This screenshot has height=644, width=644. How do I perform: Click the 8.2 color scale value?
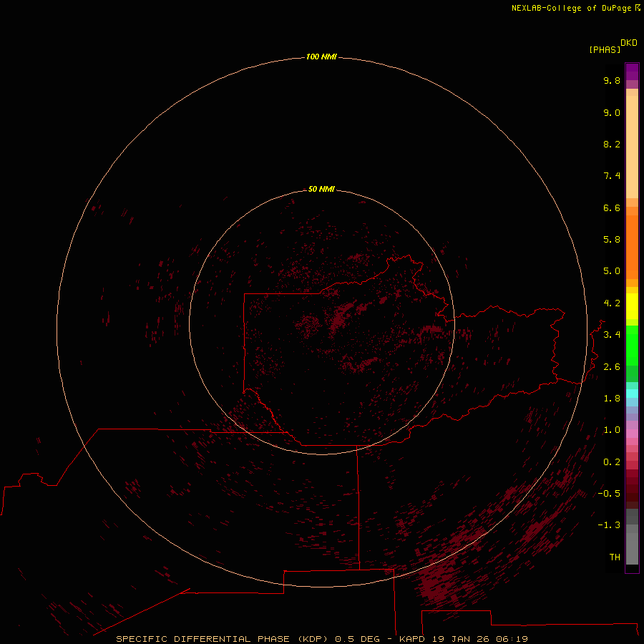[x=612, y=144]
